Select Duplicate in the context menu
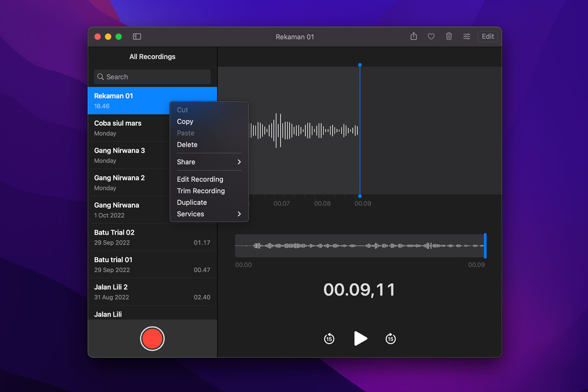Image resolution: width=588 pixels, height=392 pixels. [x=192, y=202]
